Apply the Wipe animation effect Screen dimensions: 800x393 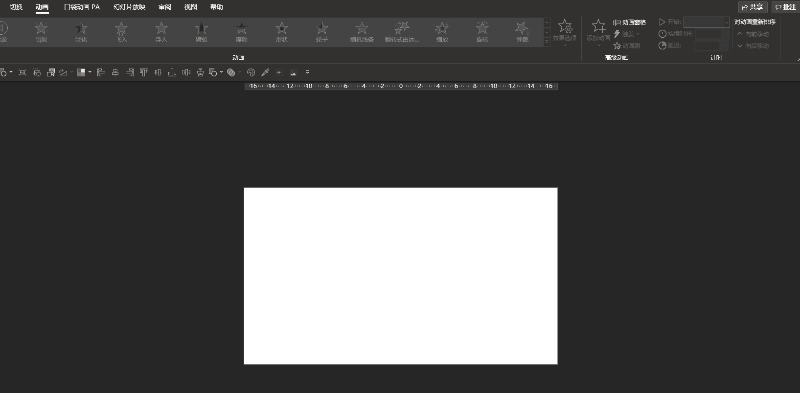241,32
